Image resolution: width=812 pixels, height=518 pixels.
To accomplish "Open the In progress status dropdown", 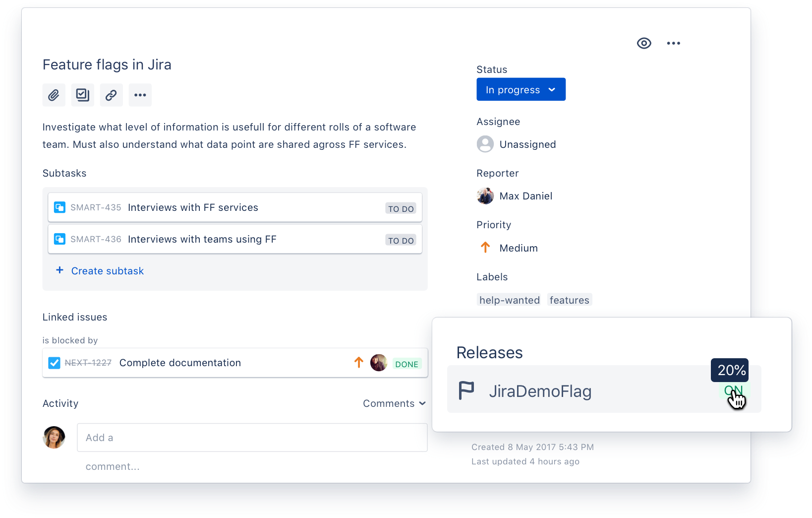I will pos(521,89).
